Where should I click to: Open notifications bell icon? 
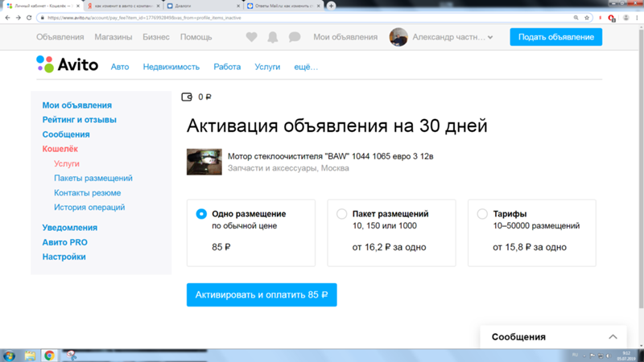[x=273, y=37]
